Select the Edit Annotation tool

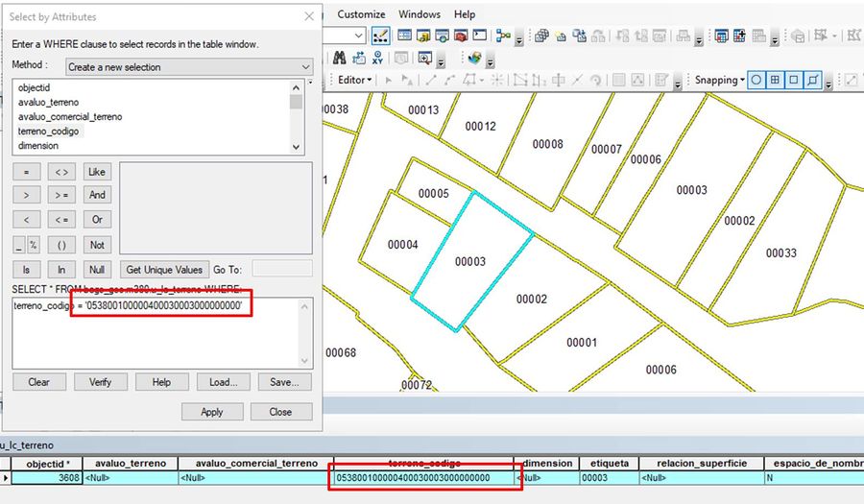(x=407, y=80)
